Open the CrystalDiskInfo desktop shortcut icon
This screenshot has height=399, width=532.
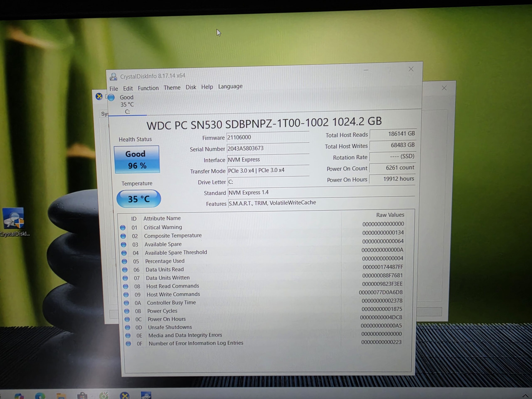[x=14, y=218]
